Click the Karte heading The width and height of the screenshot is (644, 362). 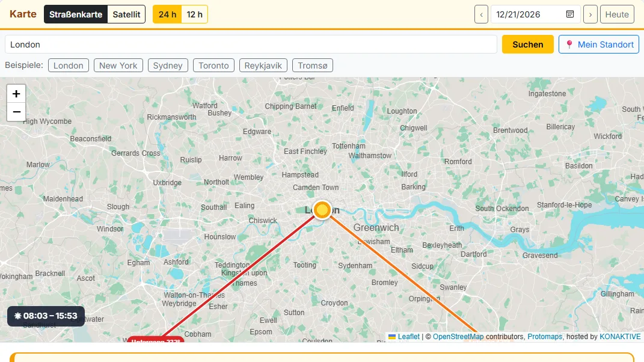point(23,14)
